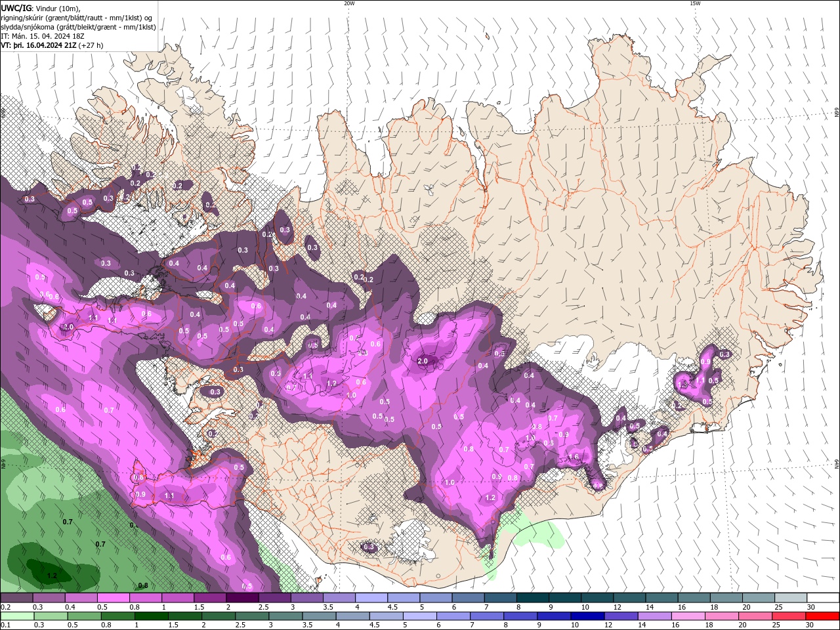The width and height of the screenshot is (840, 630).
Task: Select the bright pink snow swatch starting at 0.5
Action: tap(113, 598)
